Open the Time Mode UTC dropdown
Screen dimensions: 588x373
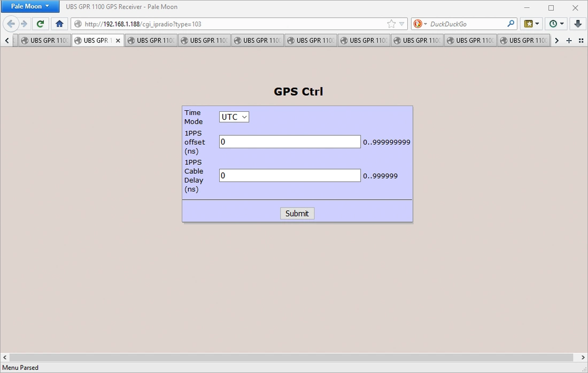234,117
